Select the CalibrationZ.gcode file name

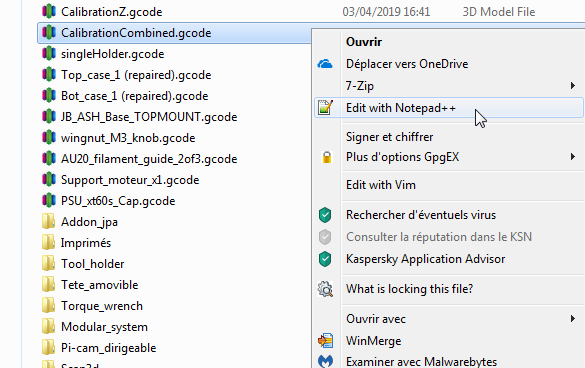(x=112, y=12)
